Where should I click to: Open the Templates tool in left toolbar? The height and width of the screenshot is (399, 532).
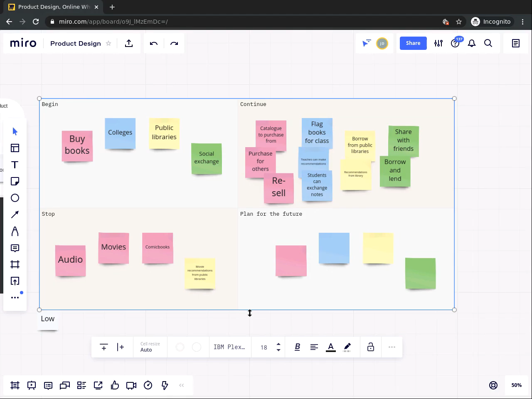tap(15, 148)
